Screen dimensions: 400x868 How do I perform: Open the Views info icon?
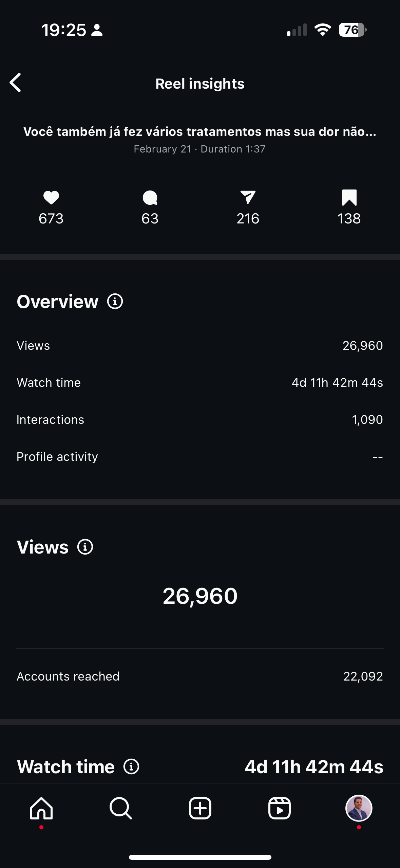pyautogui.click(x=85, y=547)
